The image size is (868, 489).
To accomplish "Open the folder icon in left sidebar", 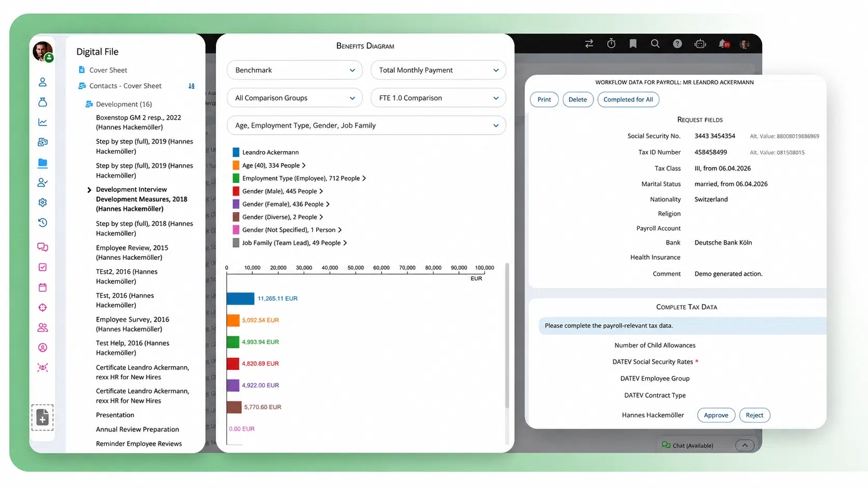I will [43, 163].
